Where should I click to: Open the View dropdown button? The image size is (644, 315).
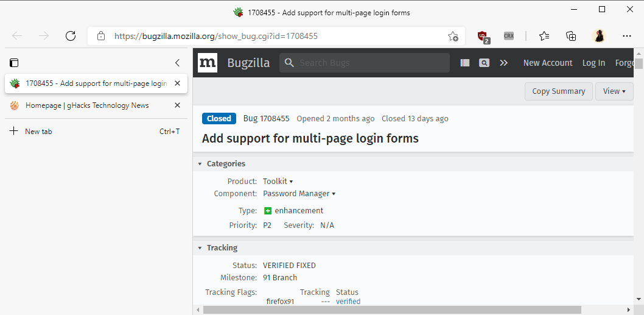(614, 91)
